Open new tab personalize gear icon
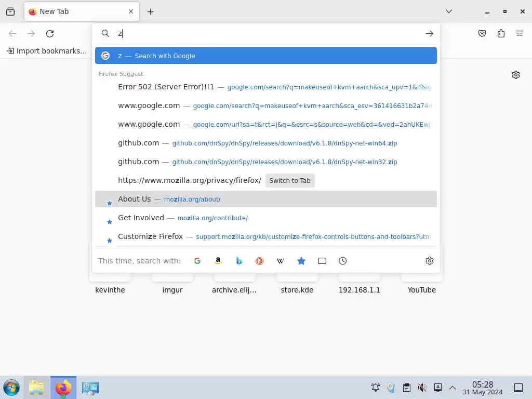532x399 pixels. pos(516,75)
